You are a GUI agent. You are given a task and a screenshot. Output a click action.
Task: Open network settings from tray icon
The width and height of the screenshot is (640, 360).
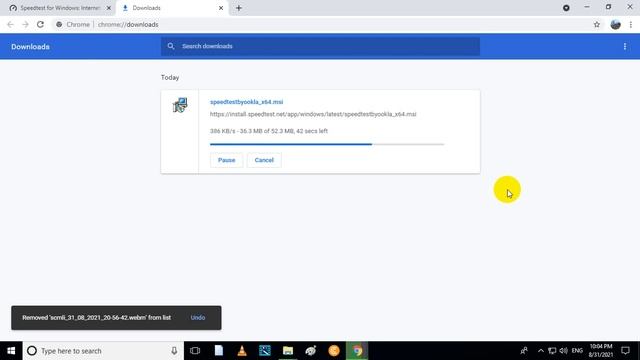click(x=552, y=351)
